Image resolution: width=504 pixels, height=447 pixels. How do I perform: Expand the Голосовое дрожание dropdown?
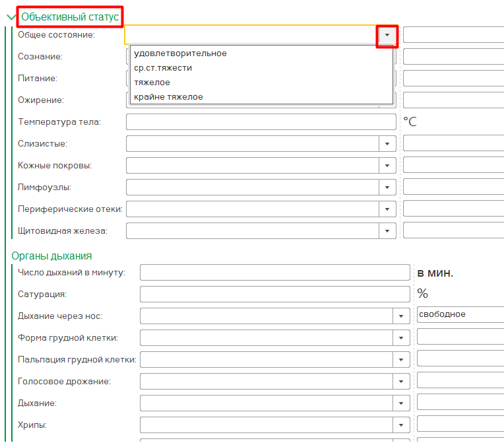coord(401,382)
